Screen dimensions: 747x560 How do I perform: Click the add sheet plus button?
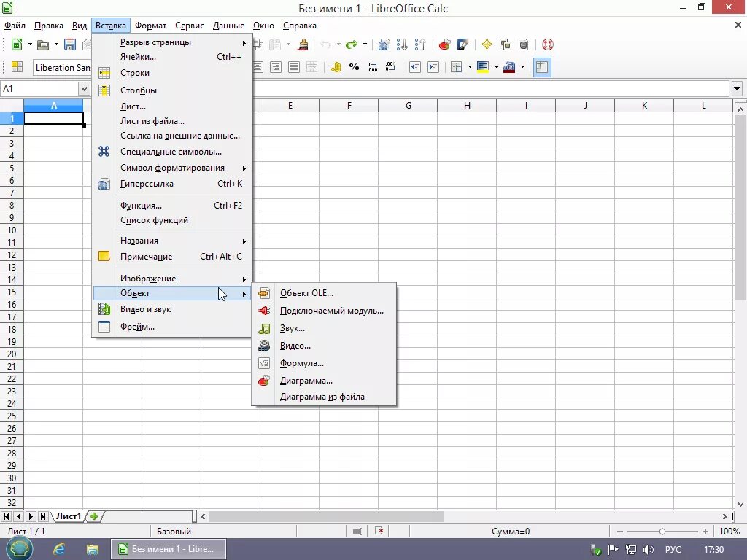click(94, 516)
